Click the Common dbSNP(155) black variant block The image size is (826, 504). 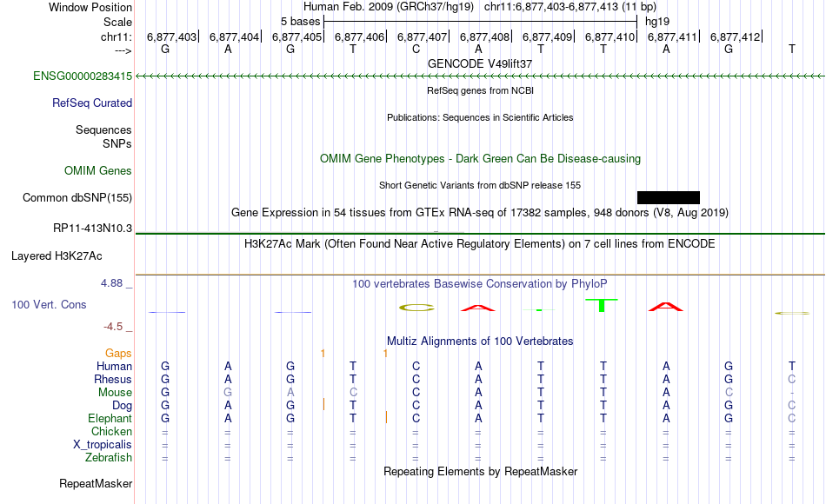click(x=668, y=197)
